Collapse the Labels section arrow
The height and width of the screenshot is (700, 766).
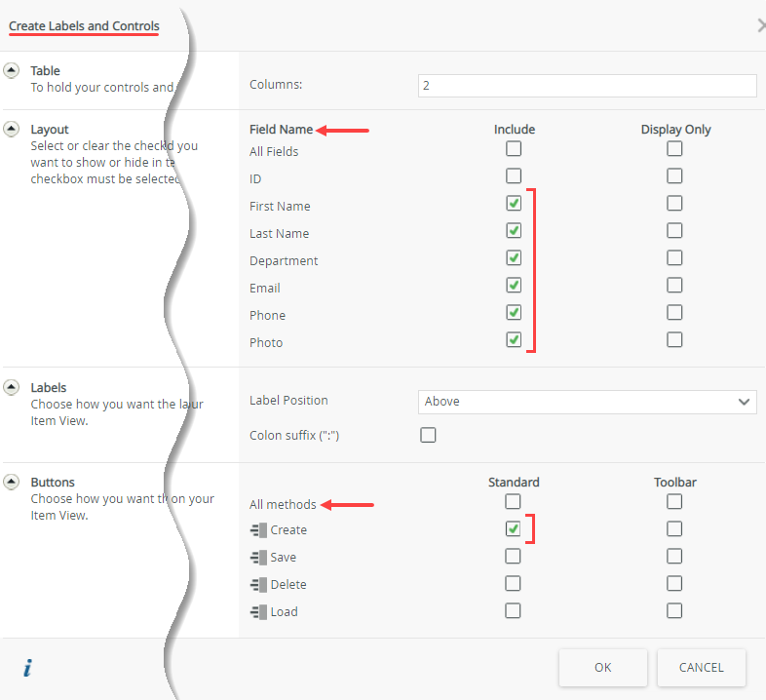point(12,387)
